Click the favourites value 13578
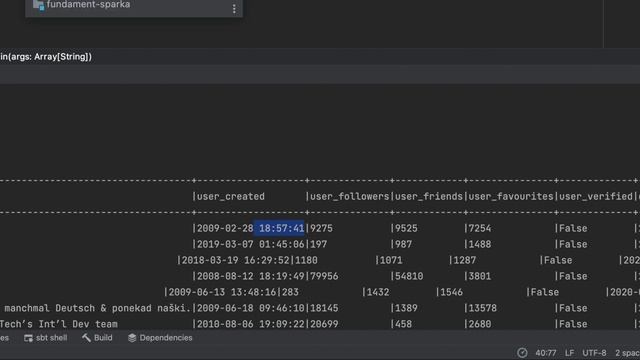Image resolution: width=640 pixels, height=360 pixels. click(x=482, y=308)
